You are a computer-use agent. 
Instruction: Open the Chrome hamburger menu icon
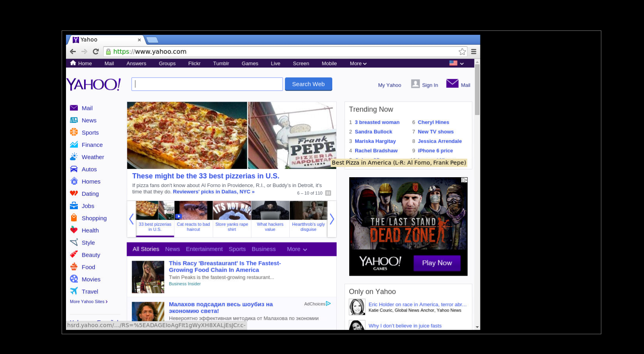[x=473, y=51]
